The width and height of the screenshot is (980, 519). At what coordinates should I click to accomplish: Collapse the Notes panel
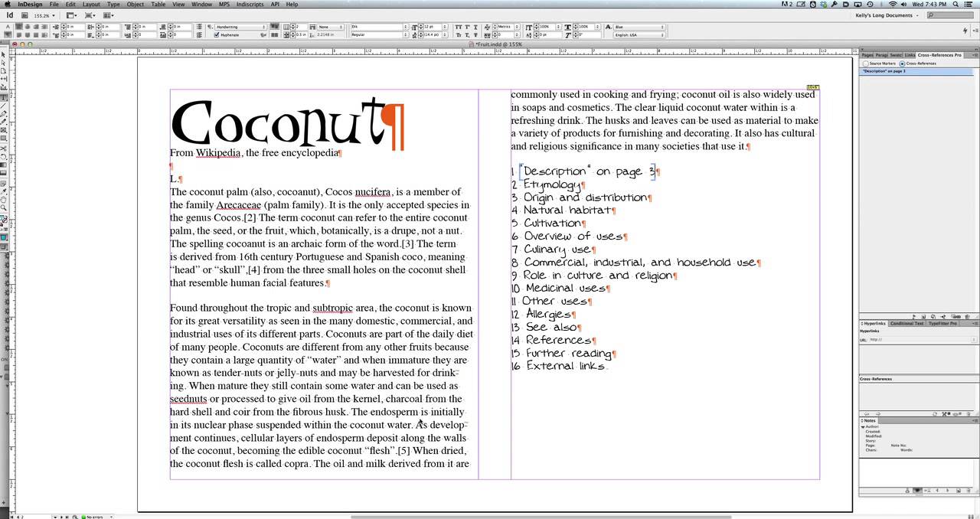click(862, 420)
